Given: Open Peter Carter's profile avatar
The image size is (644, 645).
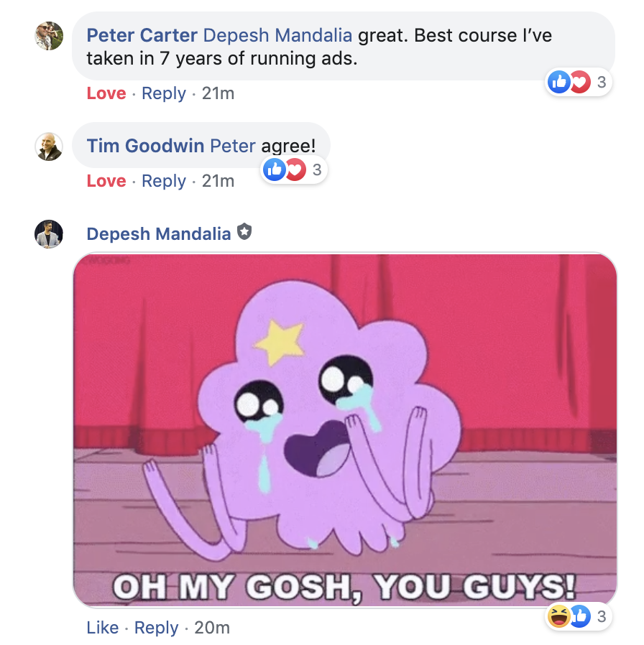Looking at the screenshot, I should point(49,36).
